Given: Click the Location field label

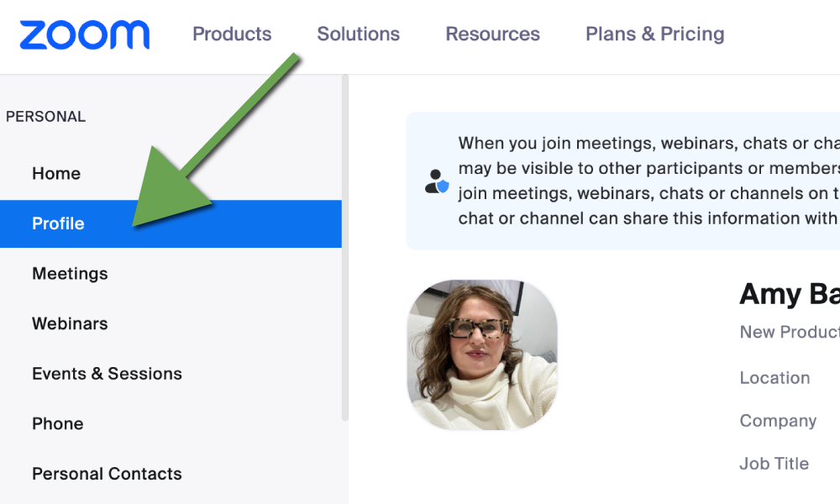Looking at the screenshot, I should [x=774, y=378].
